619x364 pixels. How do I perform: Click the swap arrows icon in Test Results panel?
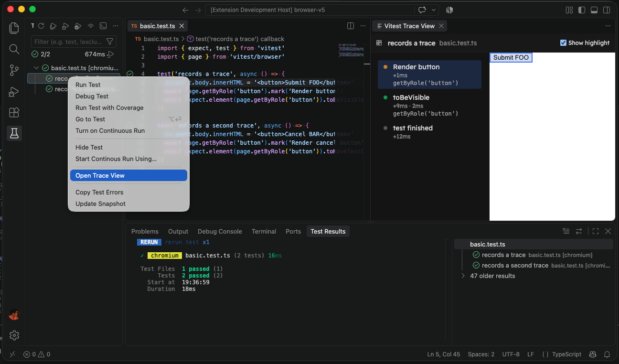coord(579,231)
